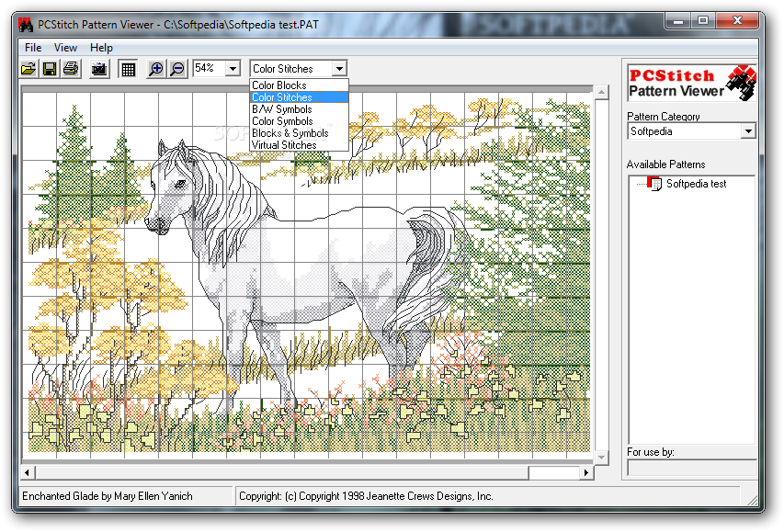This screenshot has height=532, width=784.
Task: Close the PCStitch Pattern Viewer window
Action: coord(737,20)
